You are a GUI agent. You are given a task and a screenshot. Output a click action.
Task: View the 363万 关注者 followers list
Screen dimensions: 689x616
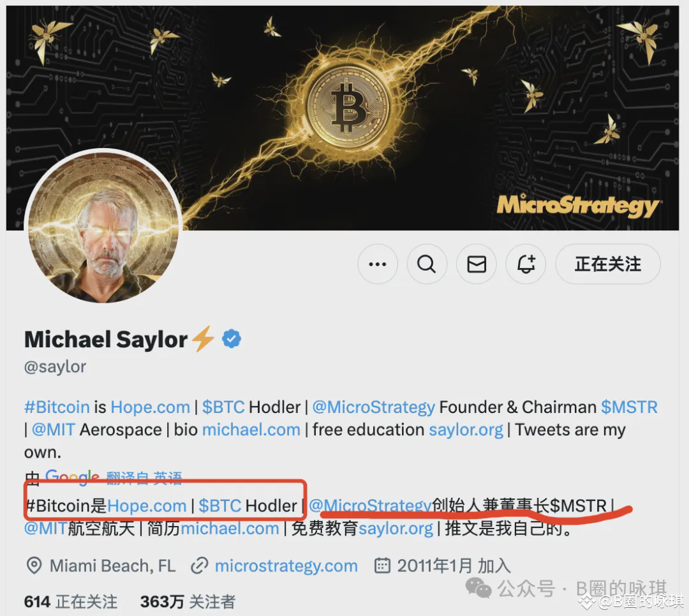pos(188,601)
